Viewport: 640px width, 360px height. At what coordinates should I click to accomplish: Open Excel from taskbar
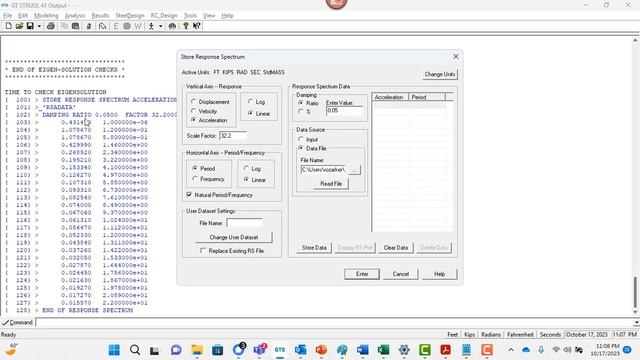383,350
